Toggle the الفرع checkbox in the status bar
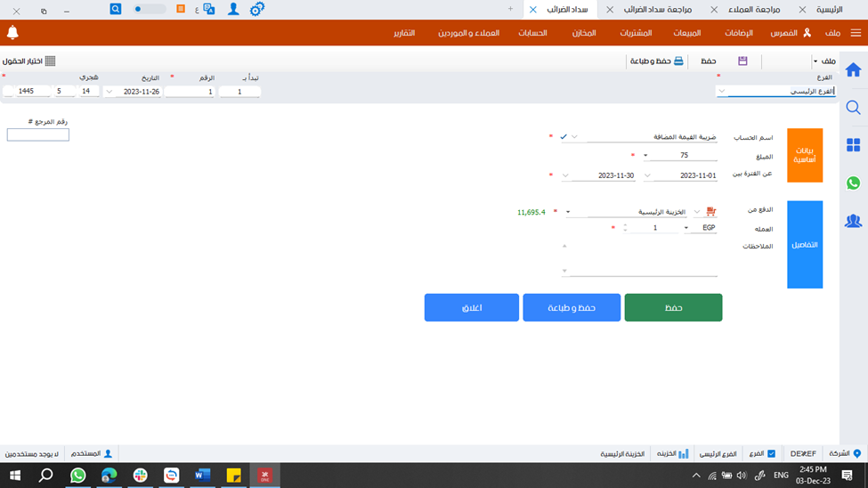This screenshot has height=488, width=868. (771, 453)
